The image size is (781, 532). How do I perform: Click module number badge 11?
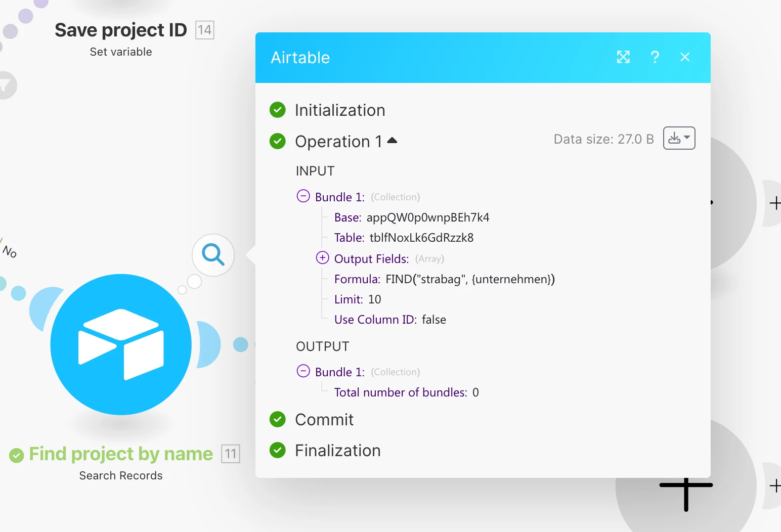click(231, 454)
